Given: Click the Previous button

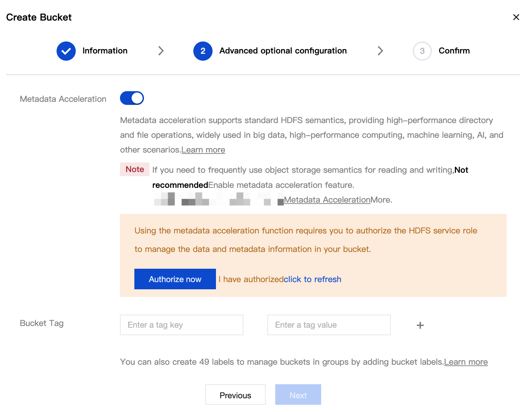Looking at the screenshot, I should tap(235, 395).
